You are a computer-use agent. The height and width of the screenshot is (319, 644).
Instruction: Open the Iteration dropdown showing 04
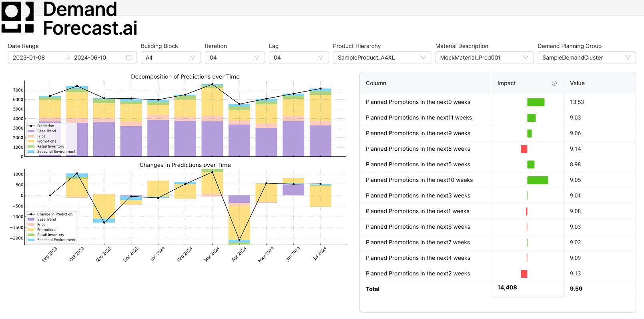tap(235, 58)
